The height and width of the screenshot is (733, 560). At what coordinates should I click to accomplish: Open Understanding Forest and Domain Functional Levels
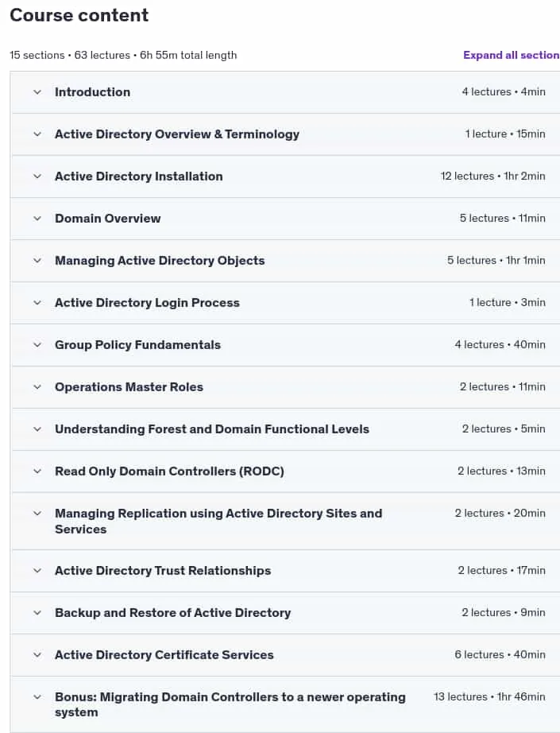(x=285, y=429)
